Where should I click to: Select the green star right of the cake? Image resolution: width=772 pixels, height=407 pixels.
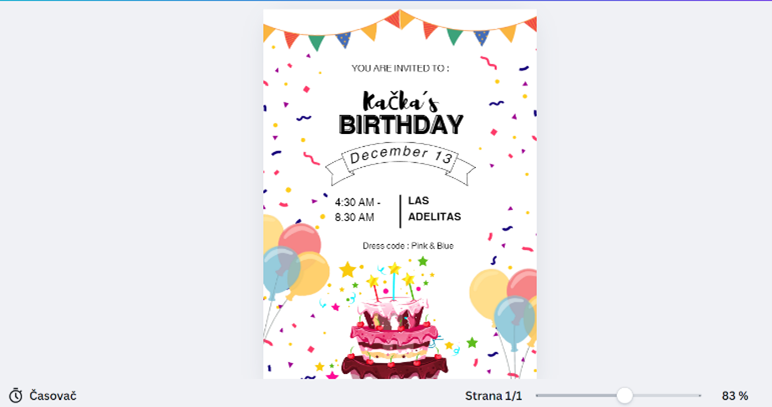click(472, 342)
